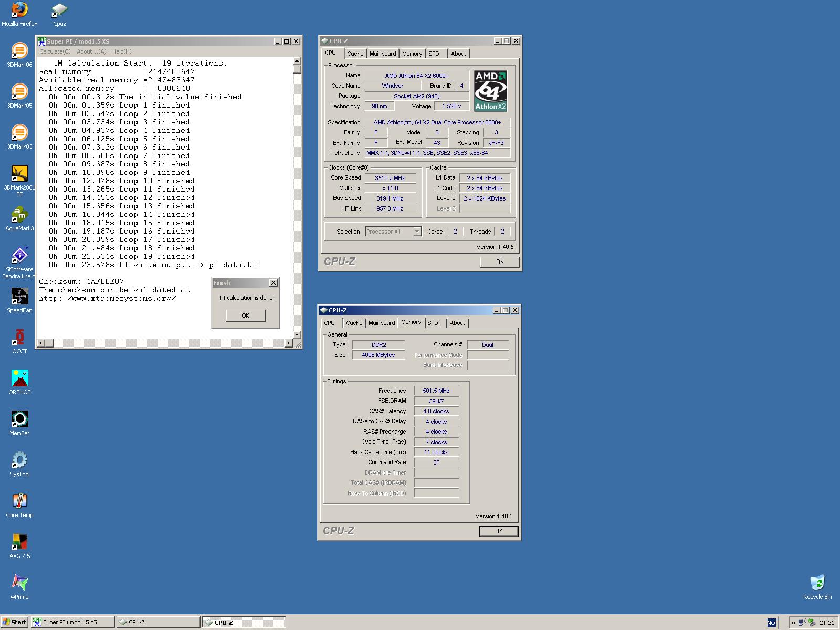Image resolution: width=840 pixels, height=630 pixels.
Task: Select Super PI taskbar button
Action: coord(72,622)
